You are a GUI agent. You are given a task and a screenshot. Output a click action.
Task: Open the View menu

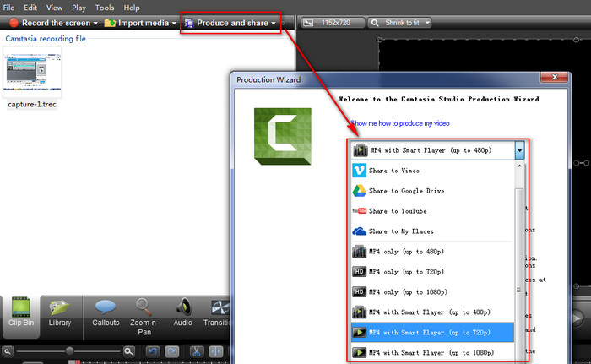54,8
